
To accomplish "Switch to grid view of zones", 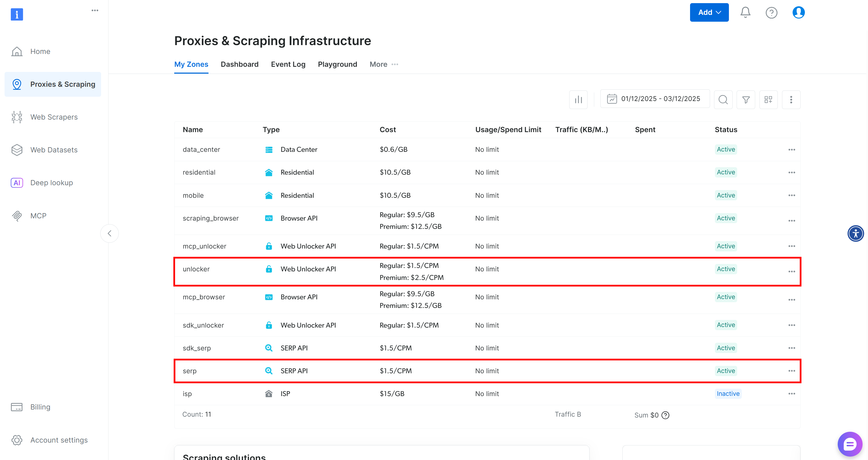I will pos(769,99).
